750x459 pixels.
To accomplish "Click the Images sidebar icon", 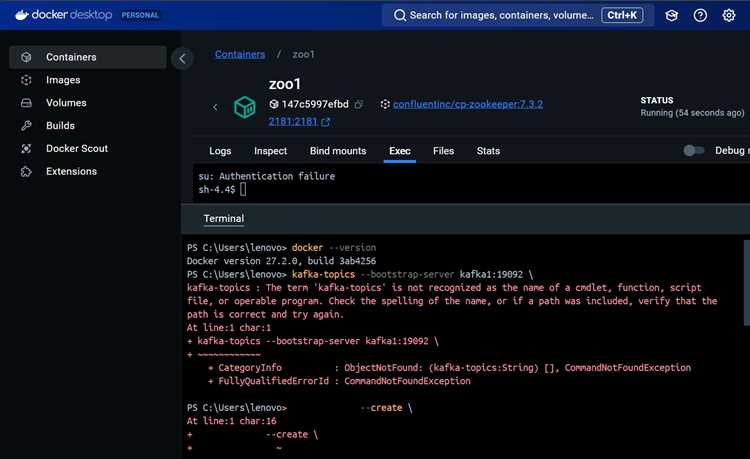I will [x=26, y=80].
